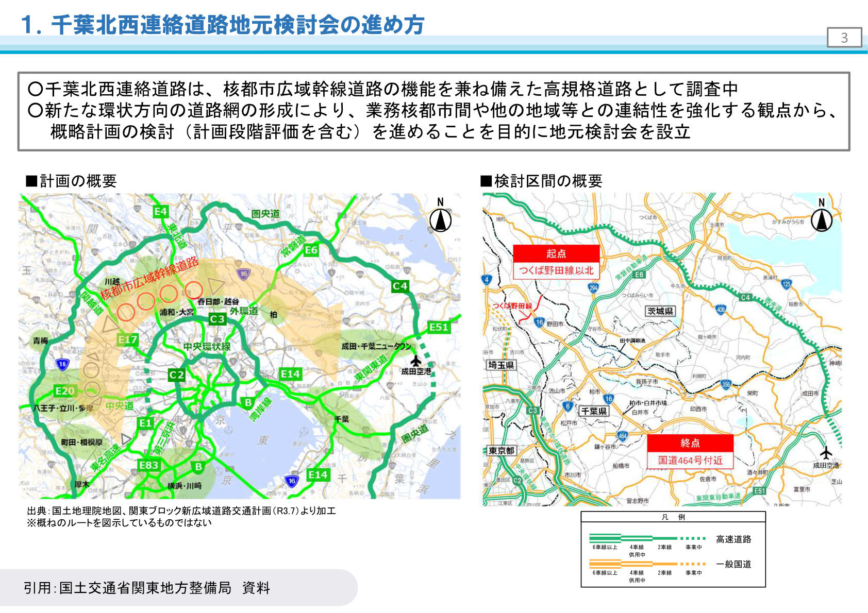Click the Route 356 shield
The width and height of the screenshot is (868, 613).
coord(726,384)
